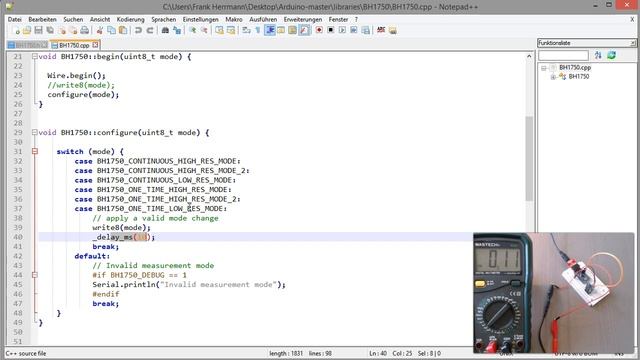640x360 pixels.
Task: Save the current file via toolbar
Action: (38, 30)
